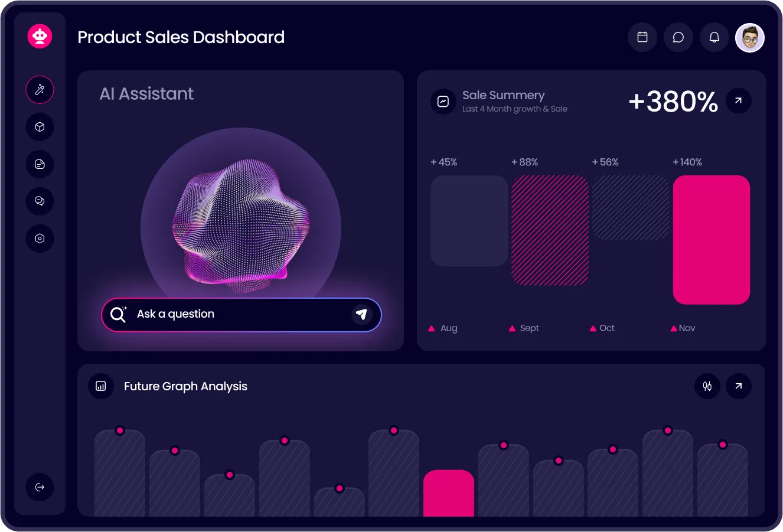The image size is (783, 532).
Task: Check the notifications bell icon
Action: 715,37
